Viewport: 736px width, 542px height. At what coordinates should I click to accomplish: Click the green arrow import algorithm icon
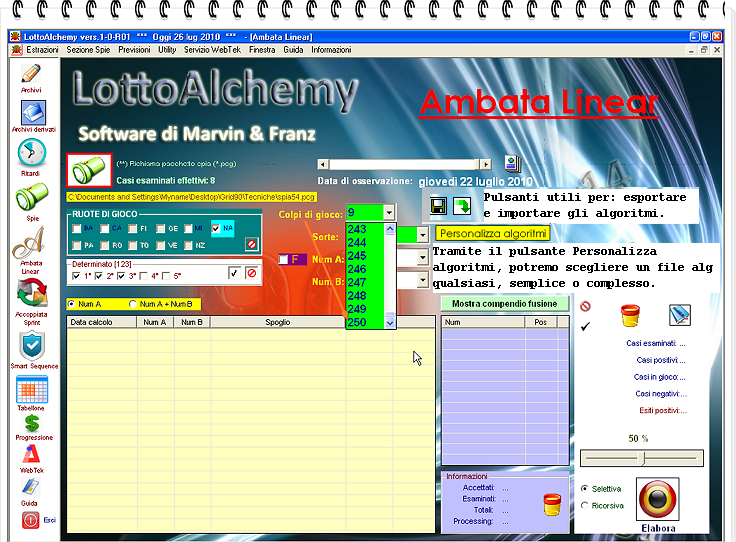pos(462,206)
